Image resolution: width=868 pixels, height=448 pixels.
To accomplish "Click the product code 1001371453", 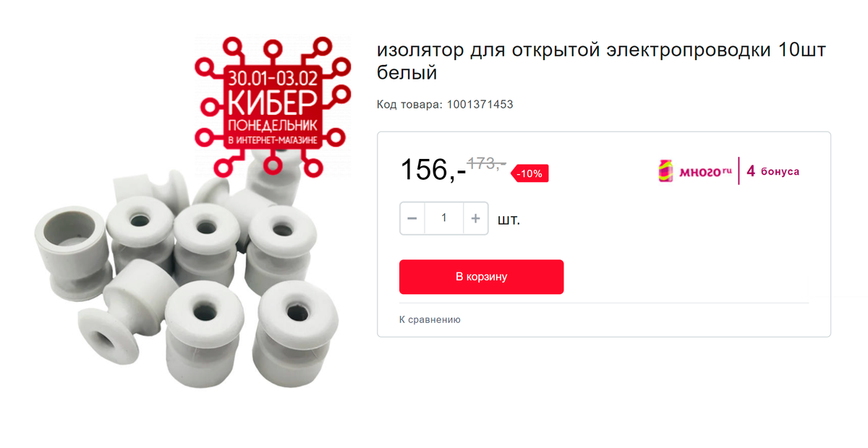I will [480, 105].
